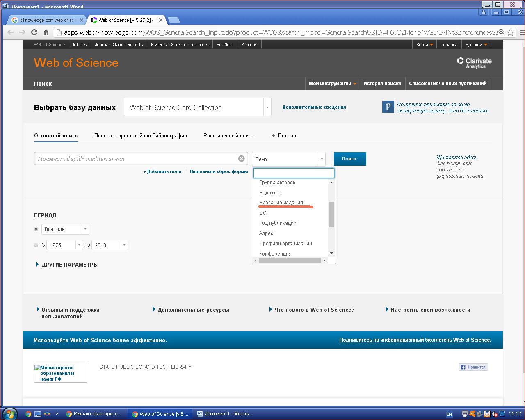Expand Дополнительные ресурсы section

pyautogui.click(x=191, y=310)
